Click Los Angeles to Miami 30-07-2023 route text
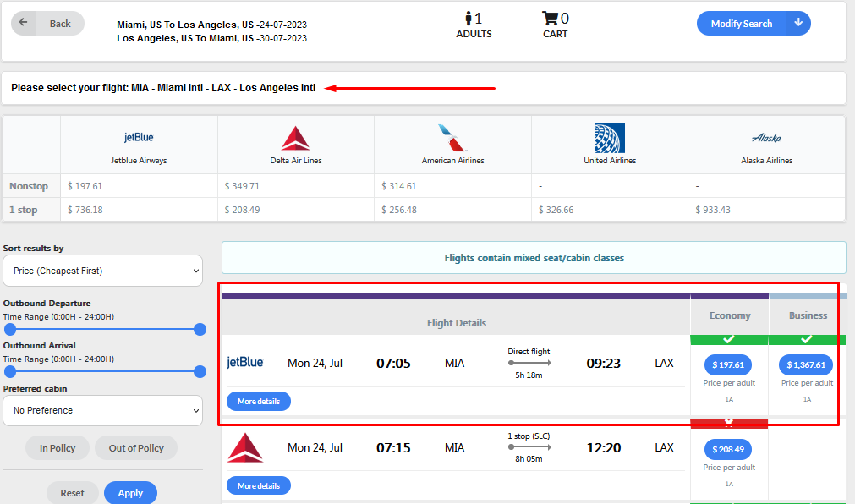This screenshot has width=855, height=504. pos(211,38)
